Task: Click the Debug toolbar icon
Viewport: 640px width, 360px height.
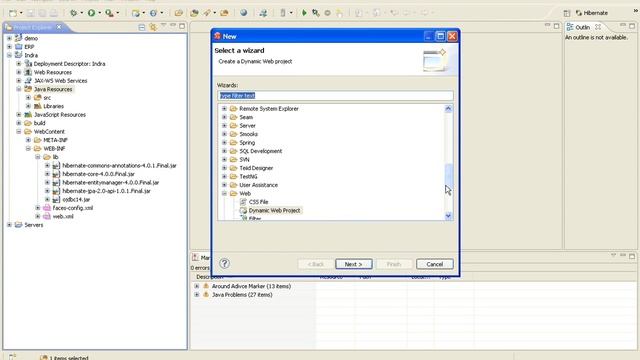Action: (73, 13)
